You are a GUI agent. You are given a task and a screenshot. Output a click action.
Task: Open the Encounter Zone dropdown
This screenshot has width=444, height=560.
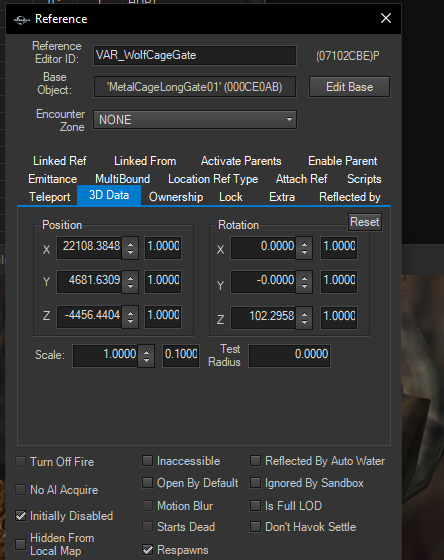click(195, 120)
